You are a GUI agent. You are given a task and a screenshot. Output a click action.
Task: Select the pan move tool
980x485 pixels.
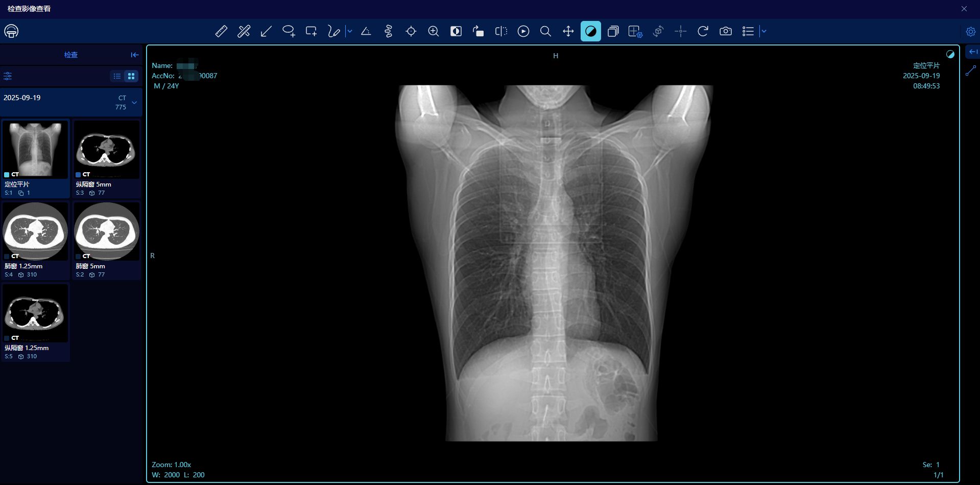(x=568, y=31)
